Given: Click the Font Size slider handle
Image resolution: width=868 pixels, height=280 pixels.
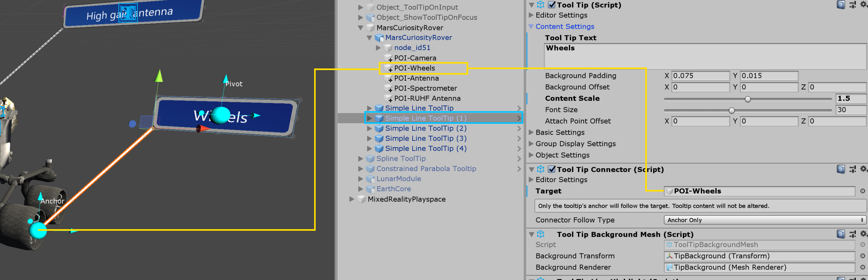Looking at the screenshot, I should coord(731,110).
